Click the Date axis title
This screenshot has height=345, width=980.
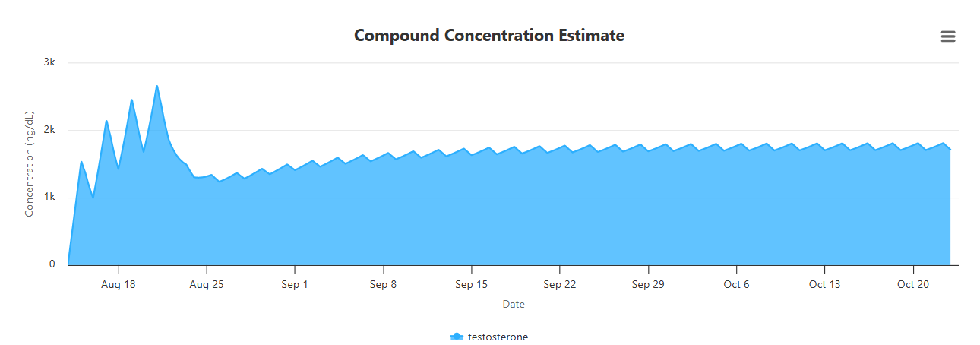pos(514,304)
